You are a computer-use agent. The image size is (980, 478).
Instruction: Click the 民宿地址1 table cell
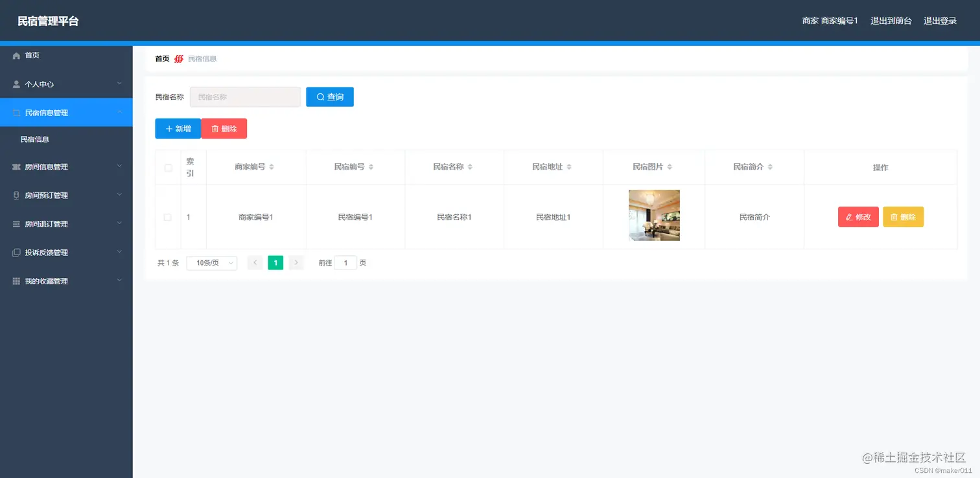pos(554,218)
